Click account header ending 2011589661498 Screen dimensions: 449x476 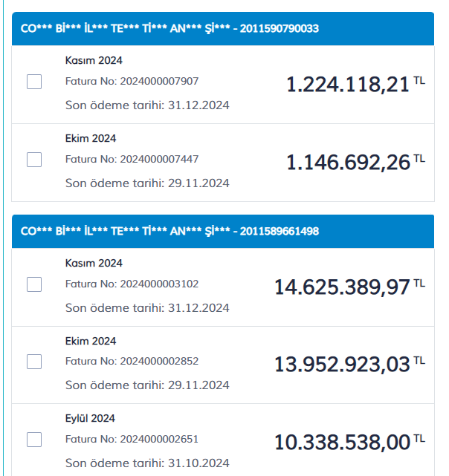pyautogui.click(x=223, y=232)
